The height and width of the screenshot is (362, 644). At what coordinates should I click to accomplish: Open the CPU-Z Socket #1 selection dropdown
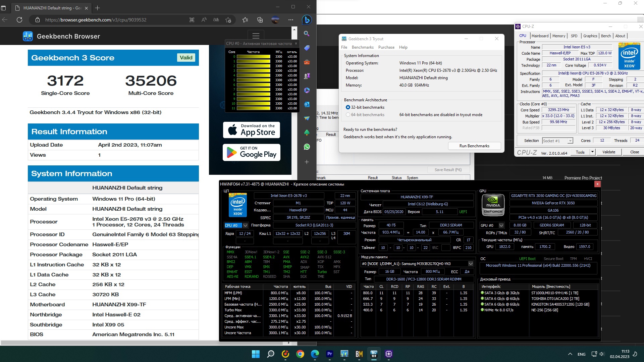coord(557,141)
